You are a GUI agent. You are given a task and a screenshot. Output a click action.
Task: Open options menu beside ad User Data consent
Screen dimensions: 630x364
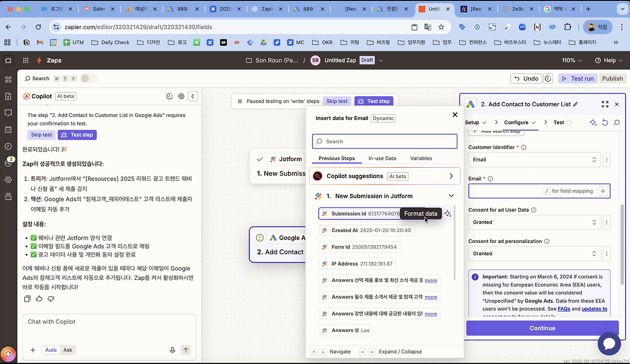pos(607,222)
